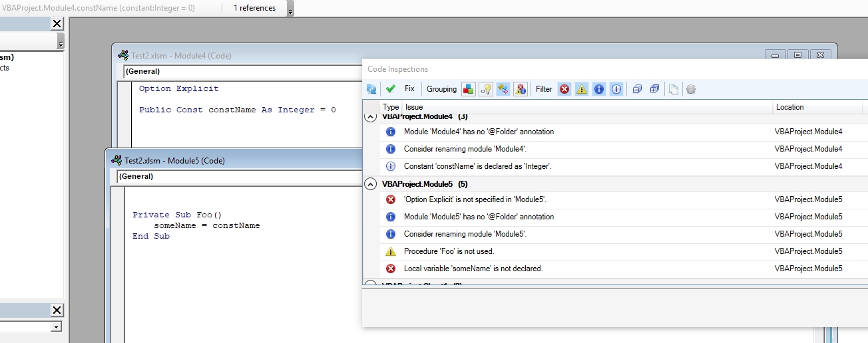Click the "Code Inspections" panel title
Viewport: 868px width, 343px height.
tap(398, 69)
